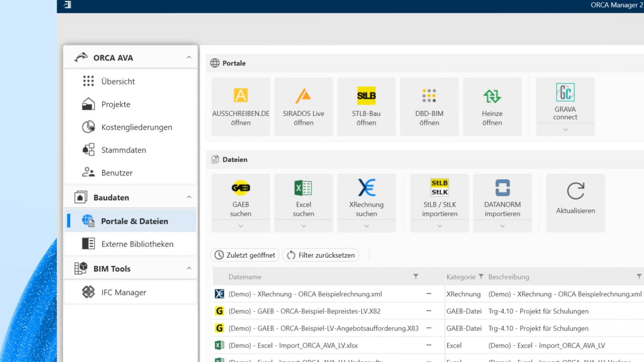Screen dimensions: 644x362
Task: Expand StLB / StLK importieren dropdown arrow
Action: [x=440, y=226]
